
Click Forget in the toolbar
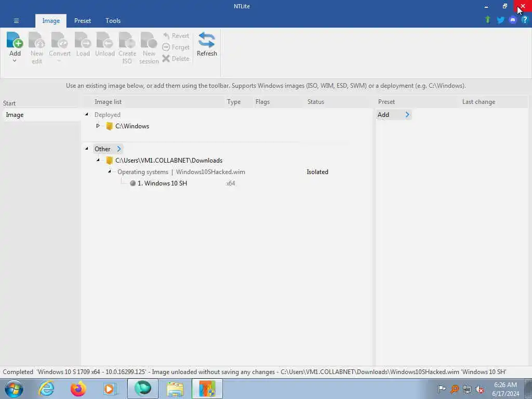pos(176,47)
